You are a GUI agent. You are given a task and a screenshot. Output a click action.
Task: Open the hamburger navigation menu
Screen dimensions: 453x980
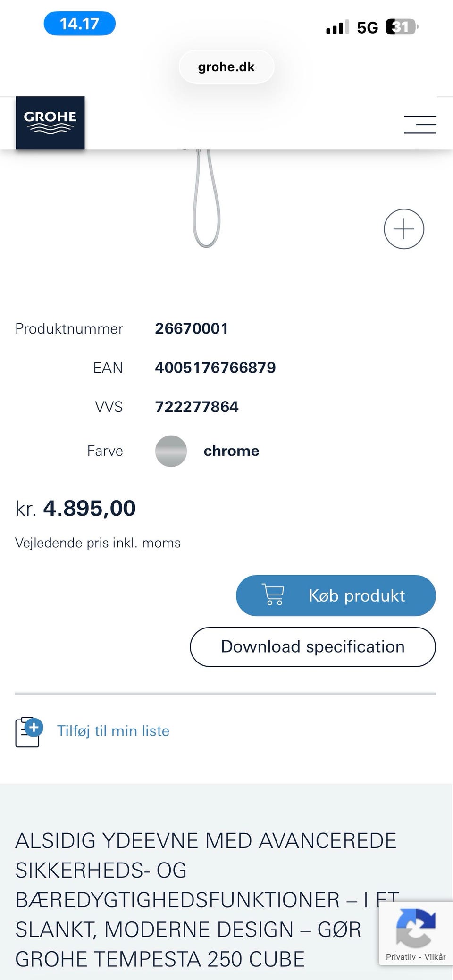(420, 125)
